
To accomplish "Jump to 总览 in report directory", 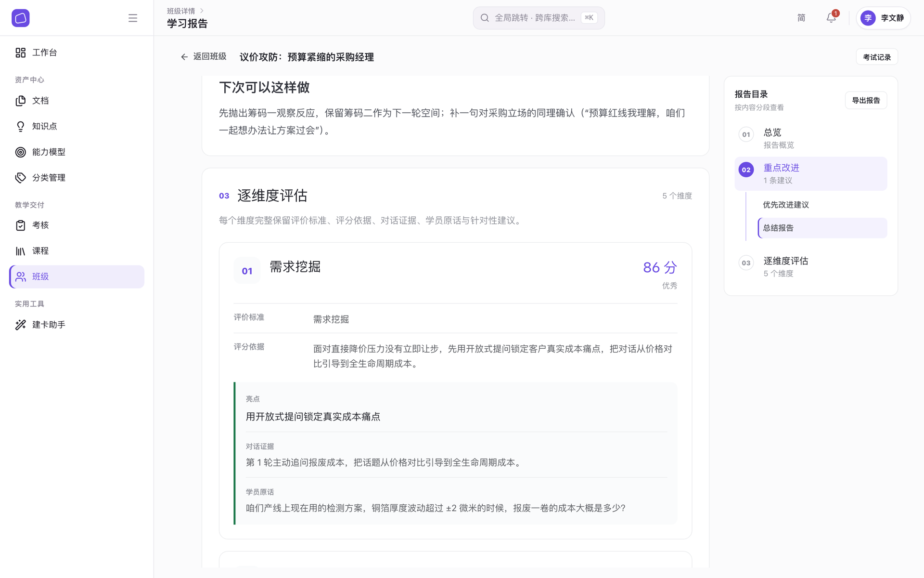I will (x=811, y=138).
